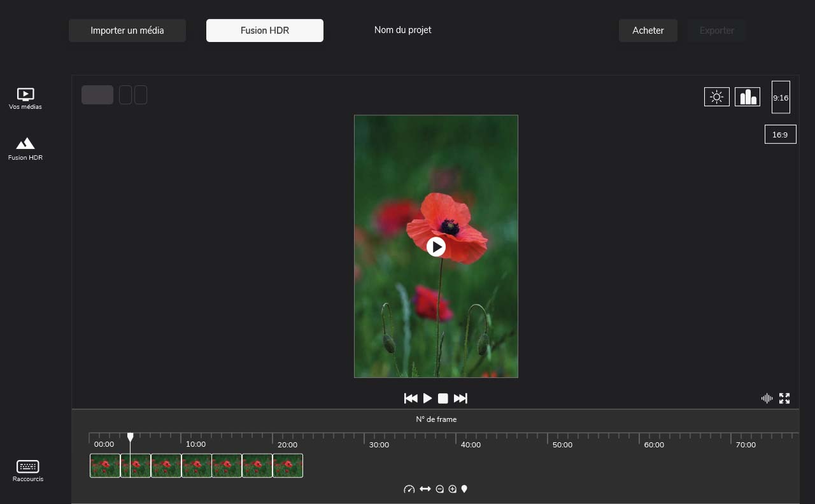Skip back to the previous frame
This screenshot has width=815, height=504.
411,398
